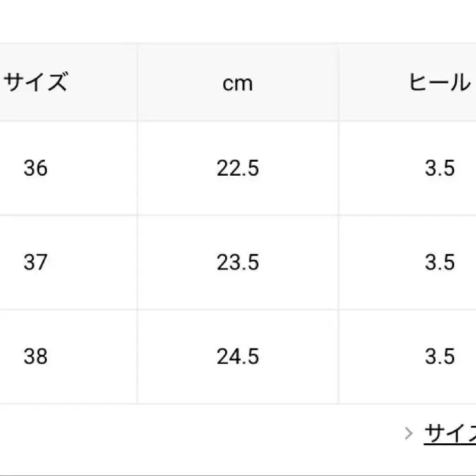This screenshot has height=476, width=476.
Task: Select heel value 3.5 in the size 37 row
Action: pos(439,262)
